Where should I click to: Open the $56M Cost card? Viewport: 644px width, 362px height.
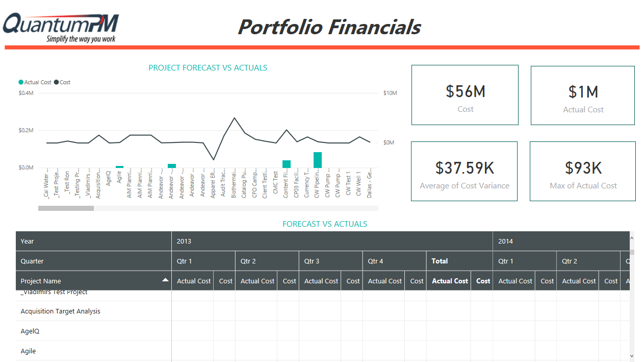[465, 95]
